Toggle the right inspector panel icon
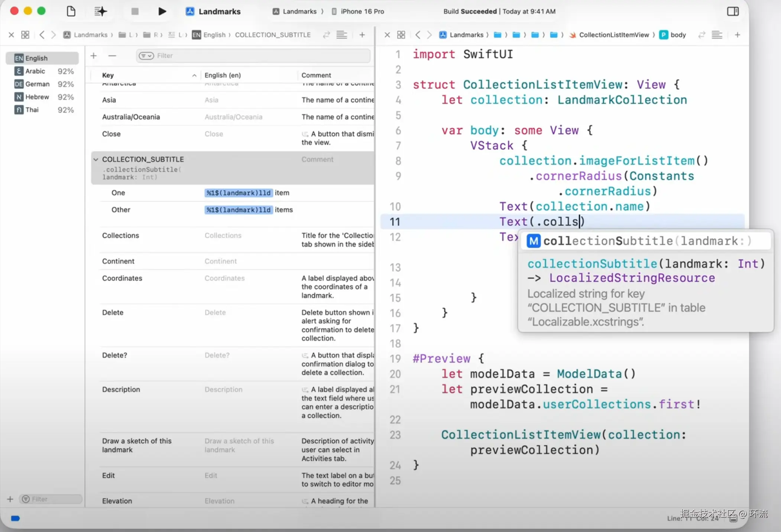 pyautogui.click(x=732, y=11)
